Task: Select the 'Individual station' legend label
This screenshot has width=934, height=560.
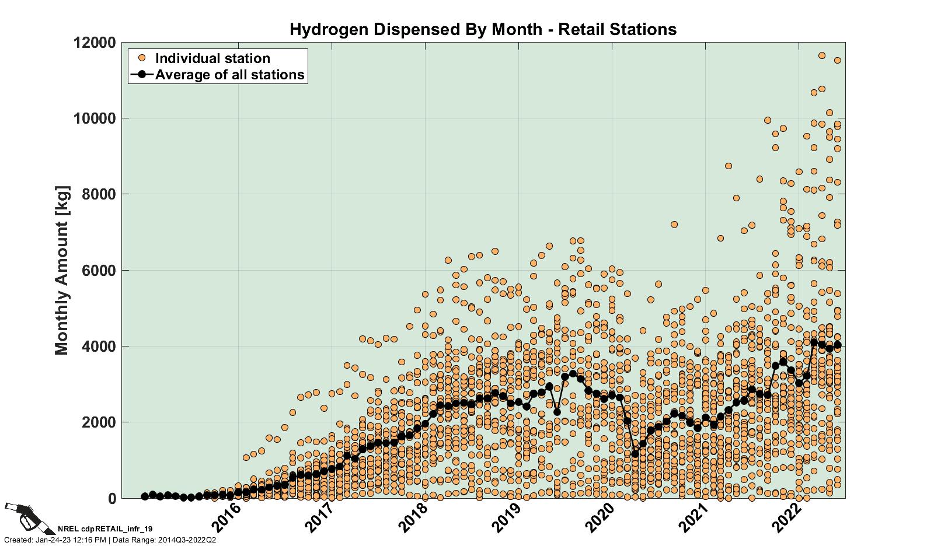Action: tap(212, 58)
